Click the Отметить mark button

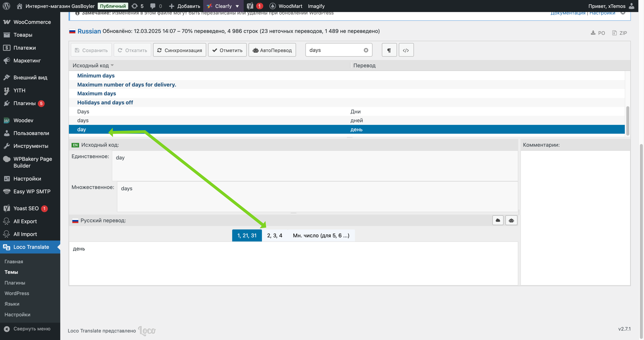227,50
